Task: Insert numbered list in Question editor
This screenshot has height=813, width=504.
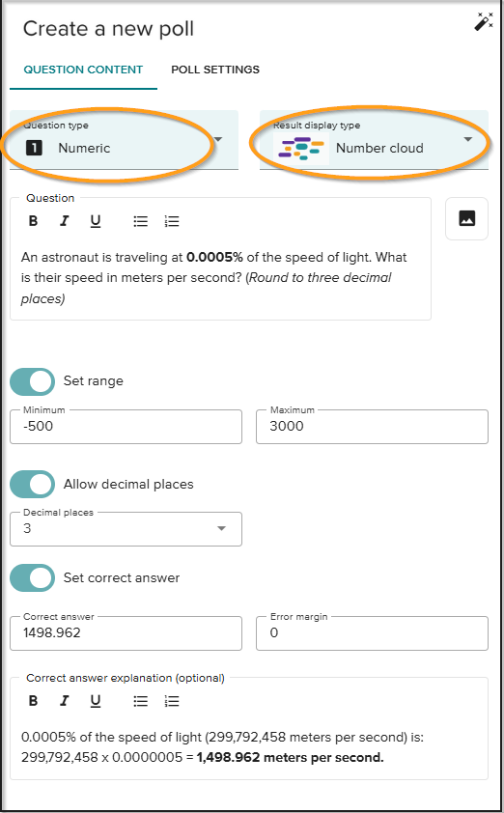Action: pos(172,221)
